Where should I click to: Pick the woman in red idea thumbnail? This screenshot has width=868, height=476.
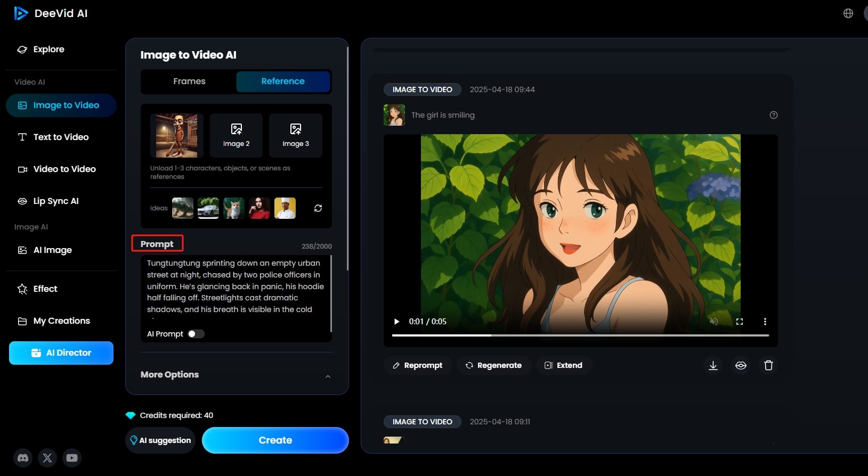pos(259,208)
